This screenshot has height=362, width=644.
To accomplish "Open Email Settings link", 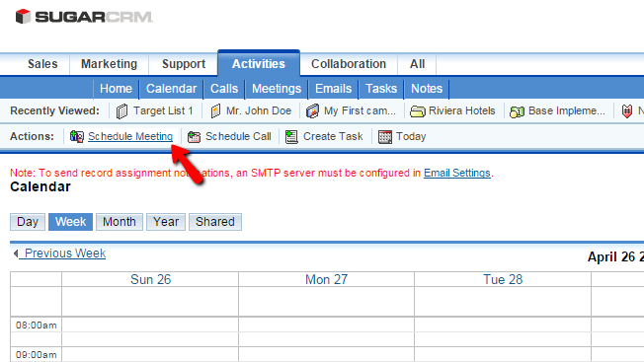I will (x=457, y=173).
